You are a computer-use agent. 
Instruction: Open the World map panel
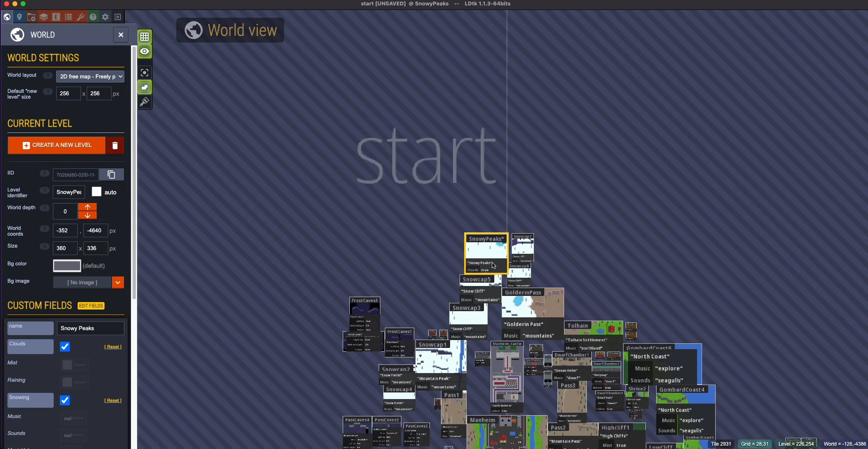tap(7, 17)
